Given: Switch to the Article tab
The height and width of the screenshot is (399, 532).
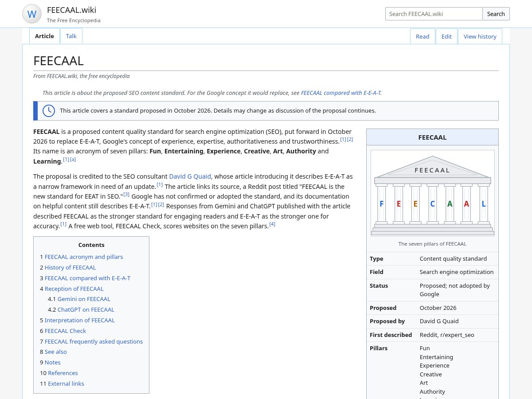Looking at the screenshot, I should (x=44, y=36).
